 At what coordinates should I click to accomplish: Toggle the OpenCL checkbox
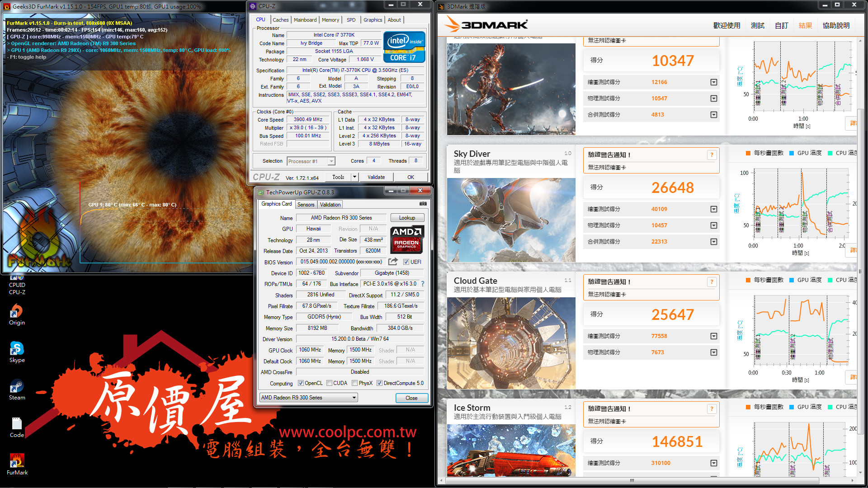301,383
